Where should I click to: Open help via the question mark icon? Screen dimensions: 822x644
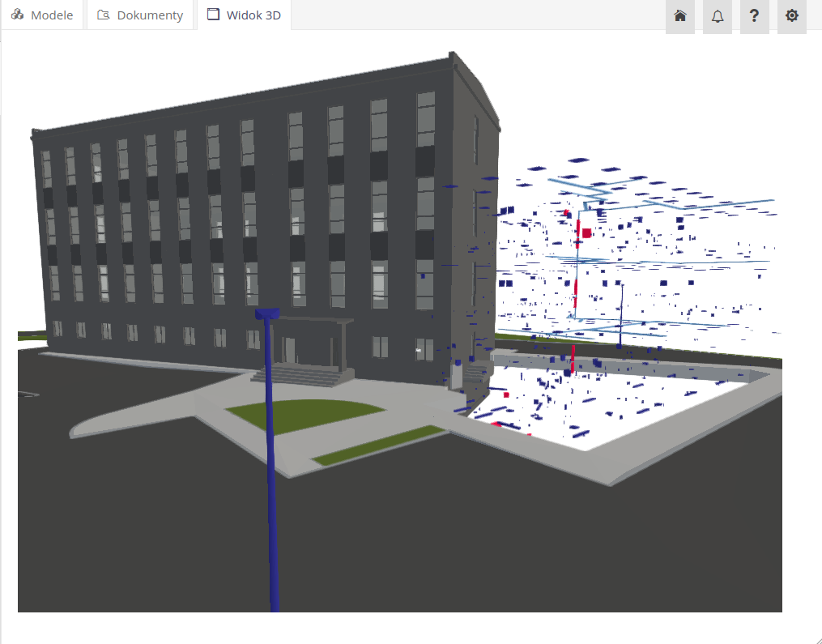point(754,16)
